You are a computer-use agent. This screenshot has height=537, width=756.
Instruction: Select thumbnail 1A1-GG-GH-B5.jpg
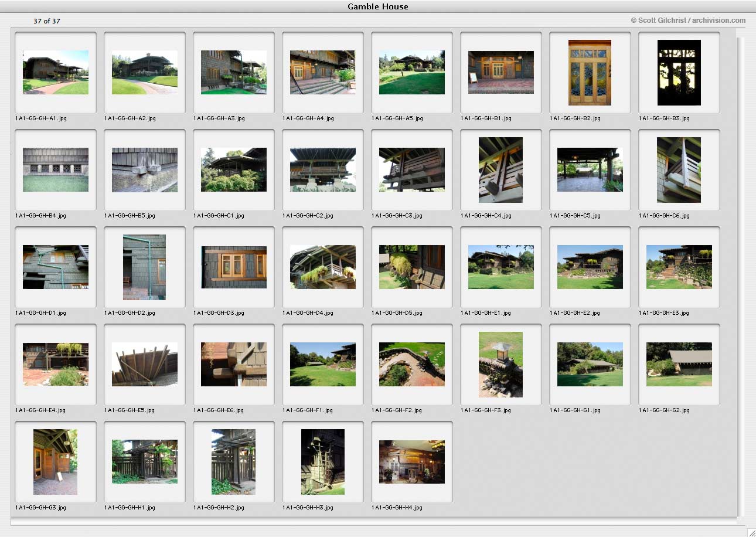145,169
